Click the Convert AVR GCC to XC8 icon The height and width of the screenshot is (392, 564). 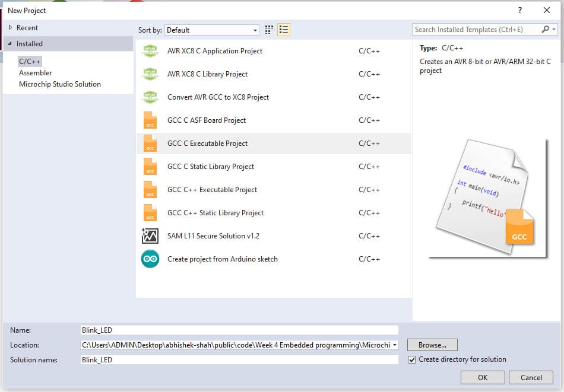150,97
